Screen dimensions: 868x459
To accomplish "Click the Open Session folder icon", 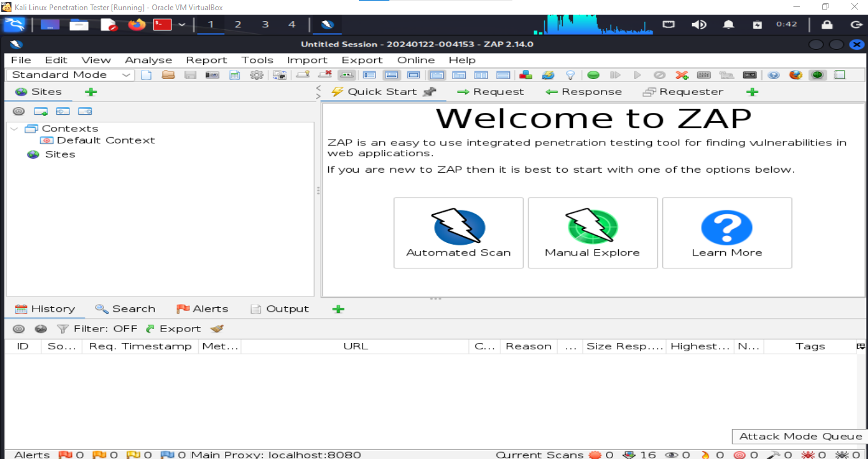I will pyautogui.click(x=168, y=75).
